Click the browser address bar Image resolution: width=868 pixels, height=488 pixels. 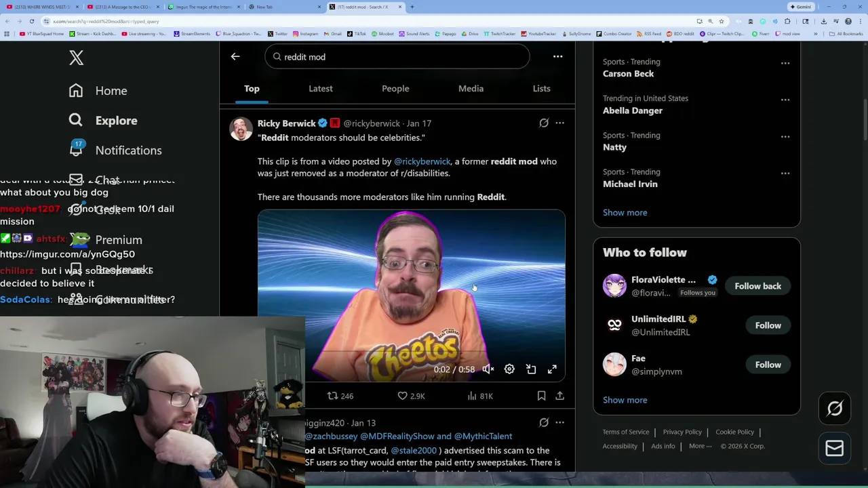pyautogui.click(x=366, y=21)
